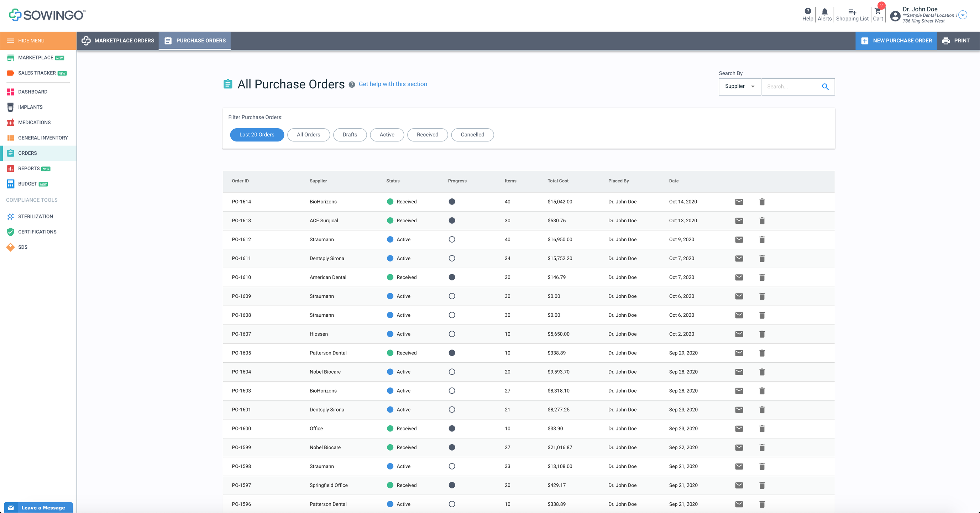Viewport: 980px width, 513px height.
Task: Click supplier Springfield Office
Action: tap(328, 485)
